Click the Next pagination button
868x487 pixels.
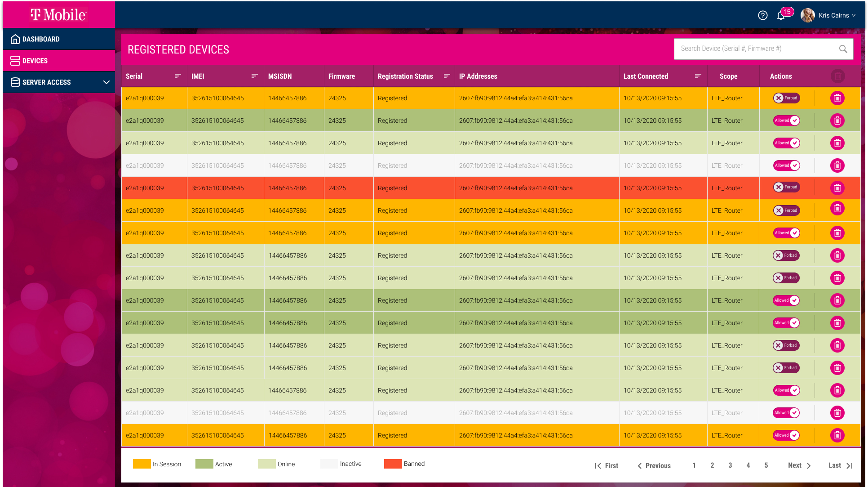tap(799, 465)
